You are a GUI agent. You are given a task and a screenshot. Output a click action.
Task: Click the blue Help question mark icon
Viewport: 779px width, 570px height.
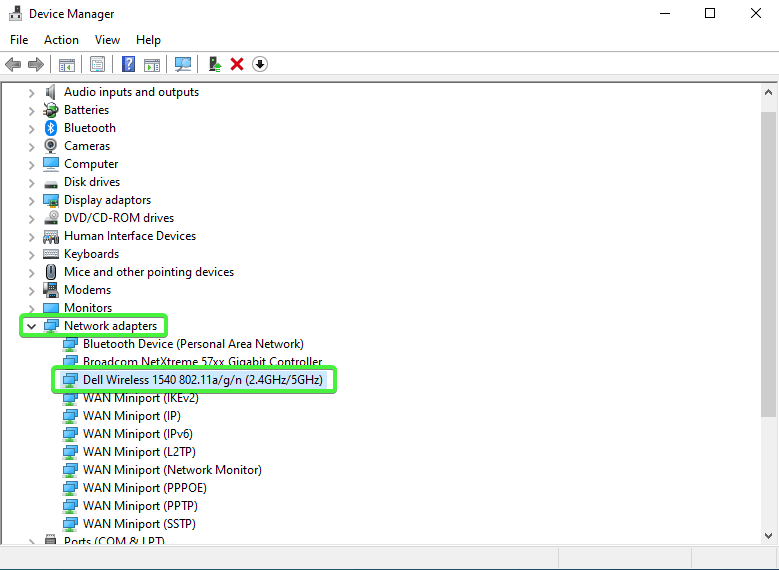click(x=128, y=64)
